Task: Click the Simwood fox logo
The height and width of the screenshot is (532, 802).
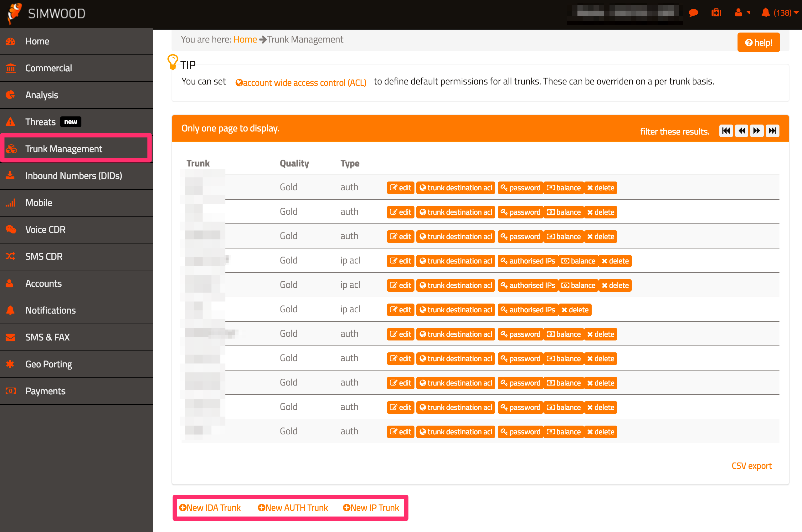Action: 14,13
